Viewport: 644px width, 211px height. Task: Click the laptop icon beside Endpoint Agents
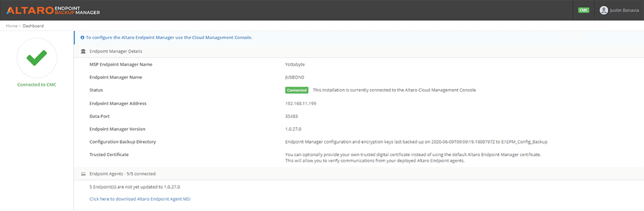[83, 174]
